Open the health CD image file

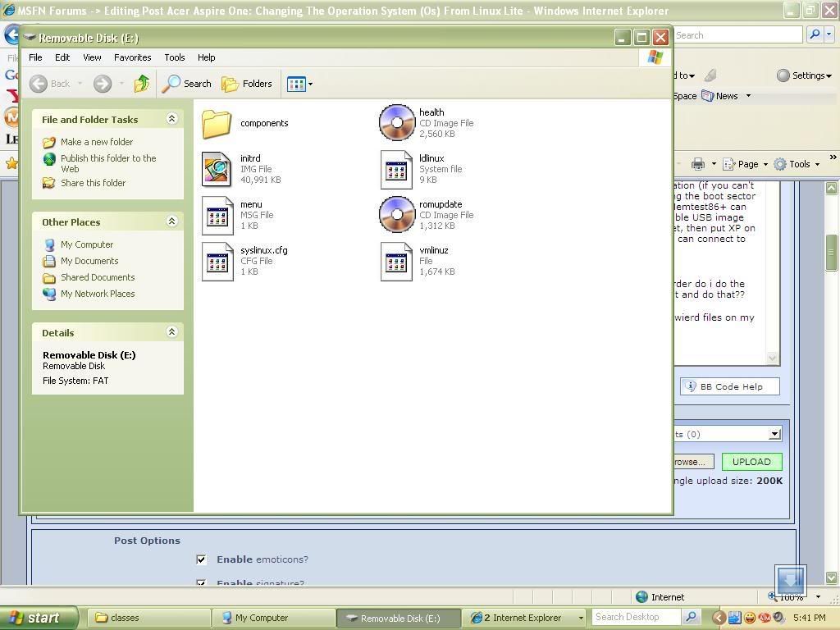[397, 121]
